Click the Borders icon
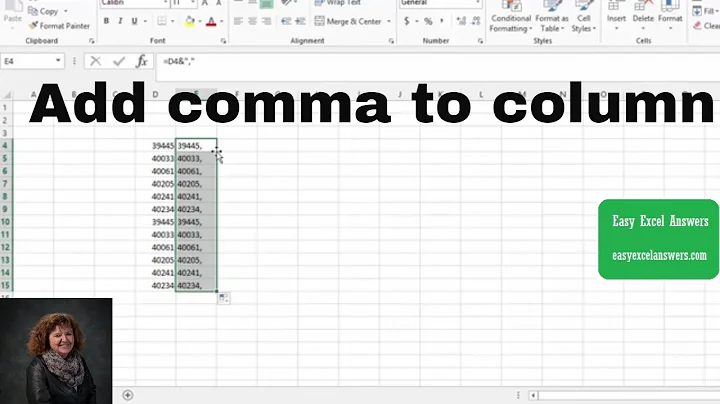Image resolution: width=720 pixels, height=404 pixels. click(162, 21)
